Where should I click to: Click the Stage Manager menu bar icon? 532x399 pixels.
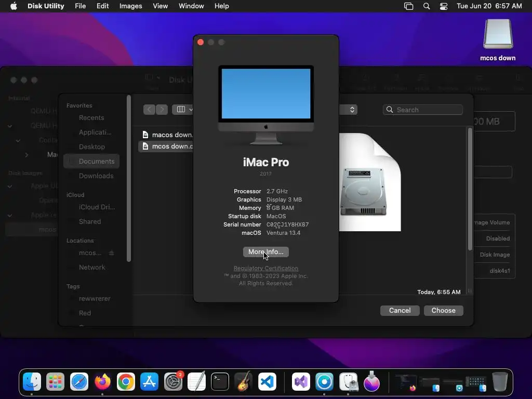point(408,6)
